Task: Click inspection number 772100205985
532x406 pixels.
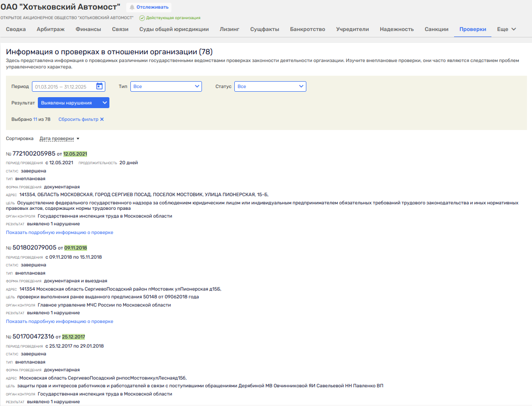Action: [34, 153]
